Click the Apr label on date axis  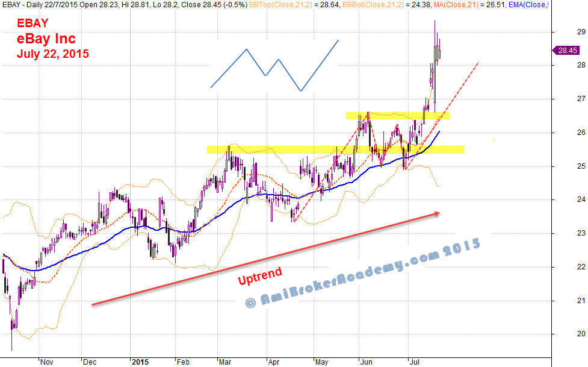(x=274, y=362)
